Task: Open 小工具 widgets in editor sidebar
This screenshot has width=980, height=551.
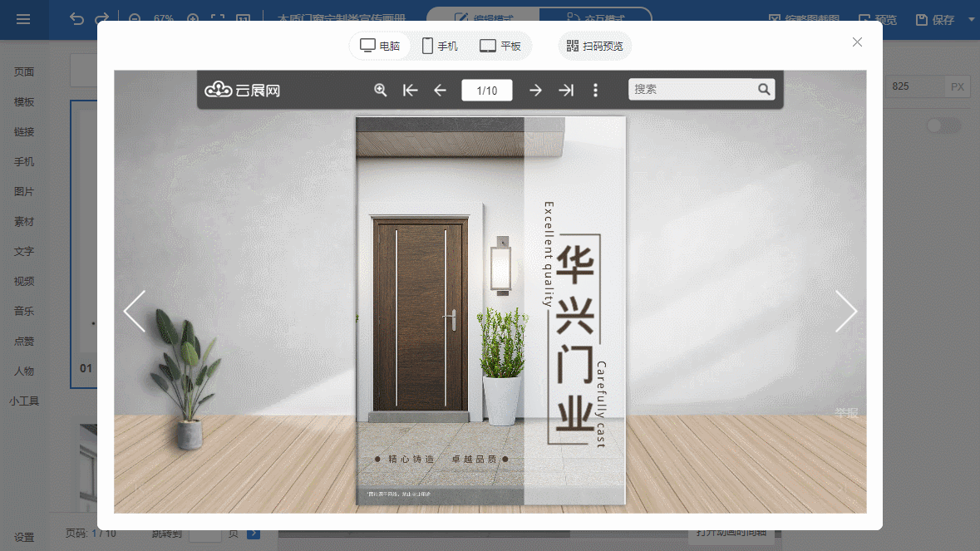Action: click(24, 401)
